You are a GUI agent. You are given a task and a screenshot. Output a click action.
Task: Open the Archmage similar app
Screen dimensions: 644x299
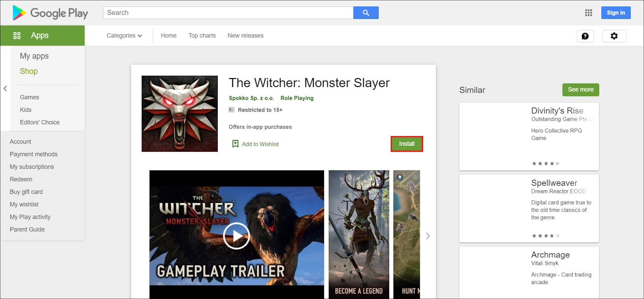(x=529, y=273)
